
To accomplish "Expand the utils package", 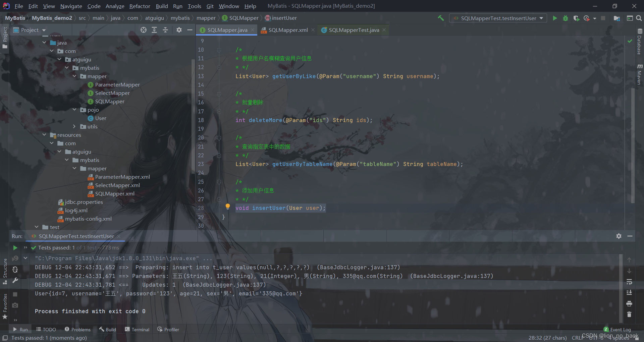I will (74, 126).
